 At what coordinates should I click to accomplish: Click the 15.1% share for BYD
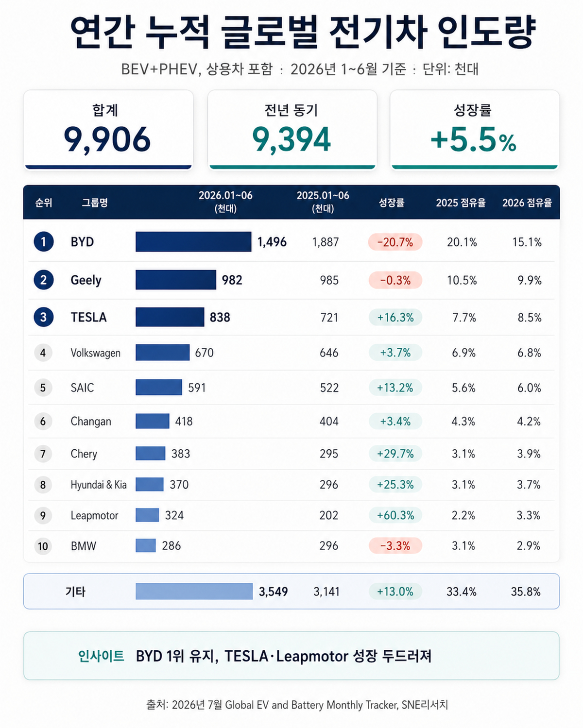(x=527, y=242)
